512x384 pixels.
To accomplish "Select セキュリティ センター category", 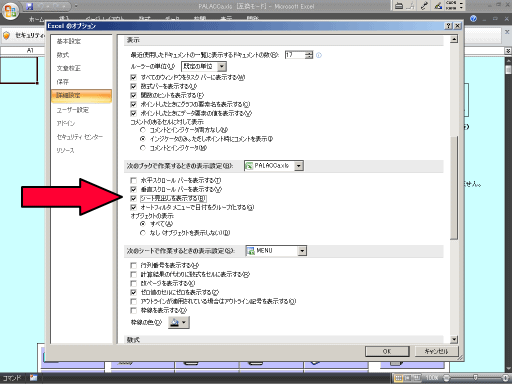I will pyautogui.click(x=81, y=137).
